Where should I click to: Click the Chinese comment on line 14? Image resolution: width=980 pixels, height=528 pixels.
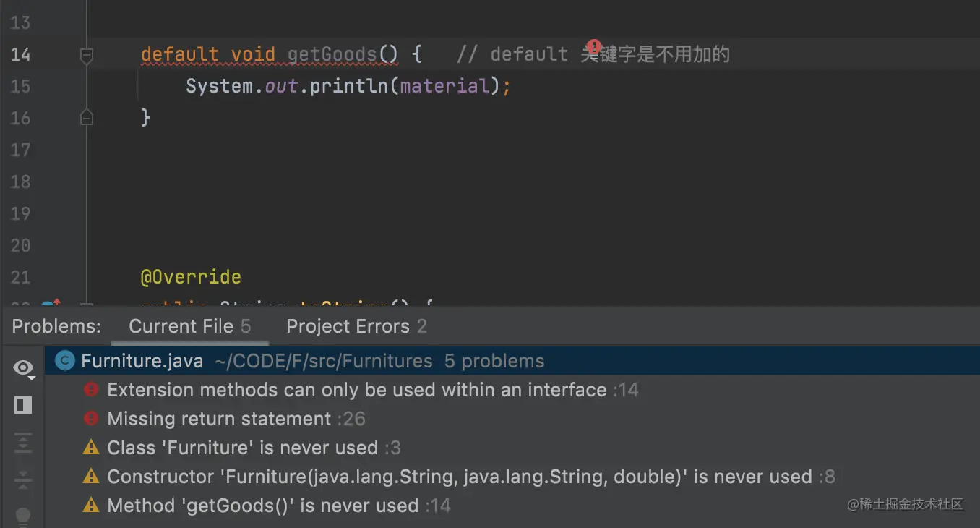pyautogui.click(x=593, y=54)
